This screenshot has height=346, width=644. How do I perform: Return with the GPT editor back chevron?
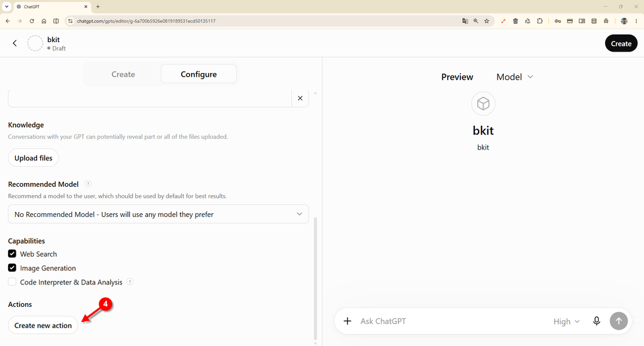15,43
